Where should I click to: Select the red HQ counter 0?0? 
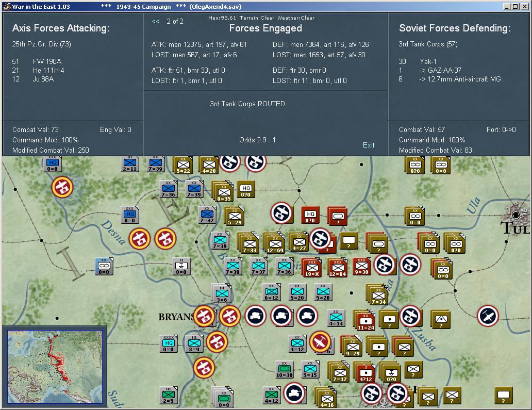pos(310,215)
